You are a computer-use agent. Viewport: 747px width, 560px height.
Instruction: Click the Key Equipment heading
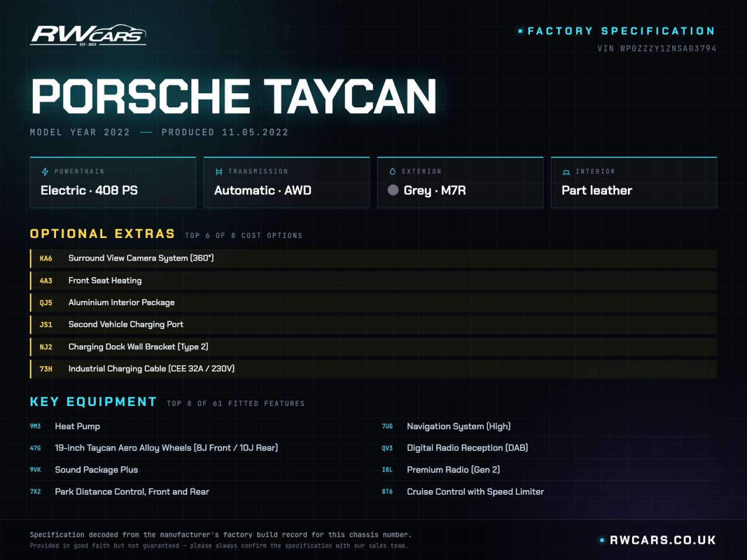click(x=93, y=402)
